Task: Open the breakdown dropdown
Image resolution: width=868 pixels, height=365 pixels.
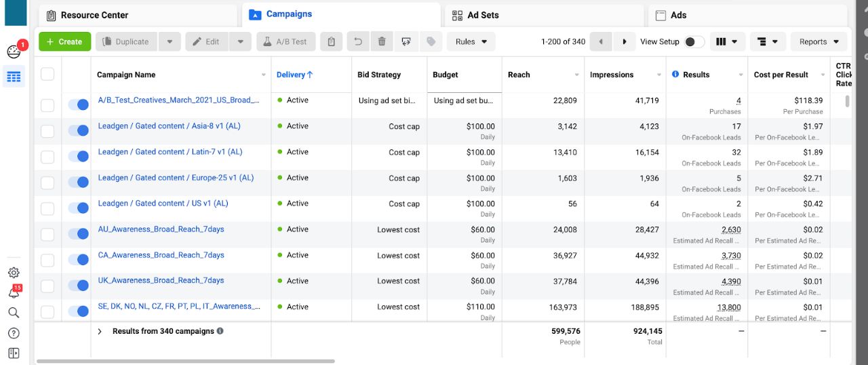Action: [x=768, y=41]
